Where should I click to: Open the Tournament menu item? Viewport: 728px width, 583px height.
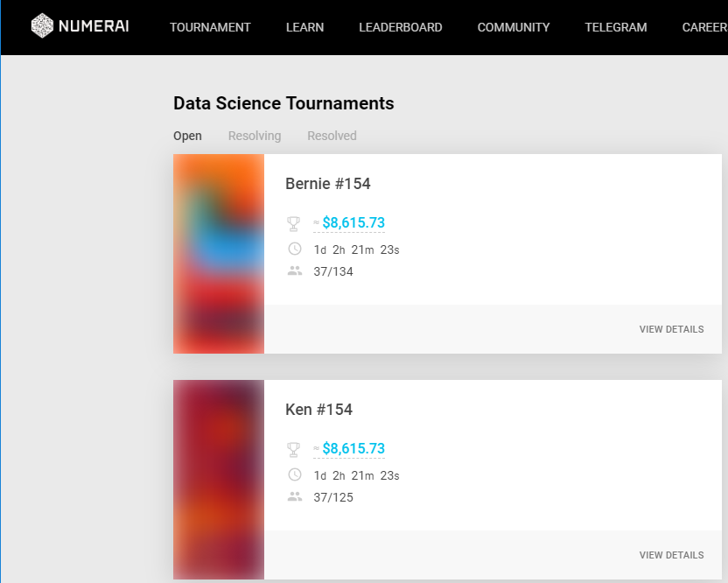point(210,27)
